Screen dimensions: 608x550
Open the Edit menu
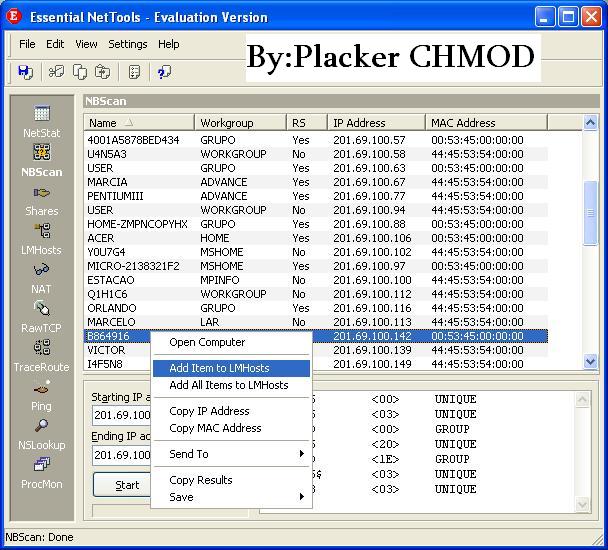coord(55,44)
